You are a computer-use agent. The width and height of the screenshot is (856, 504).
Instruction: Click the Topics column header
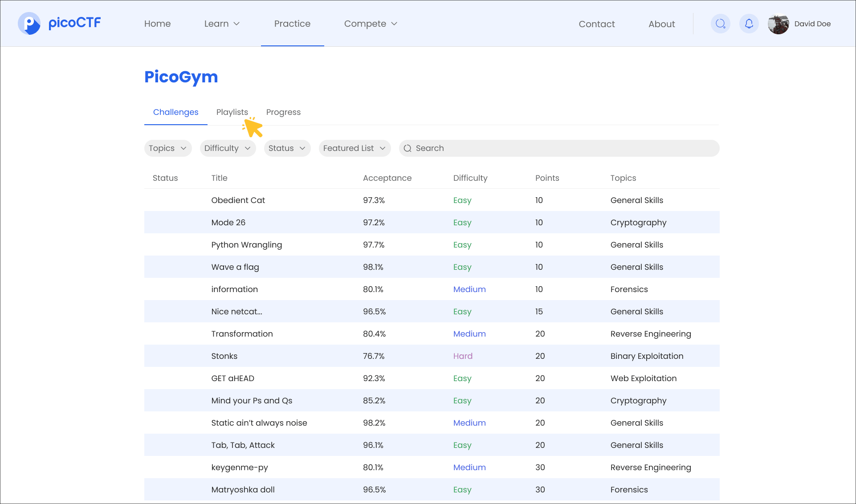coord(623,178)
